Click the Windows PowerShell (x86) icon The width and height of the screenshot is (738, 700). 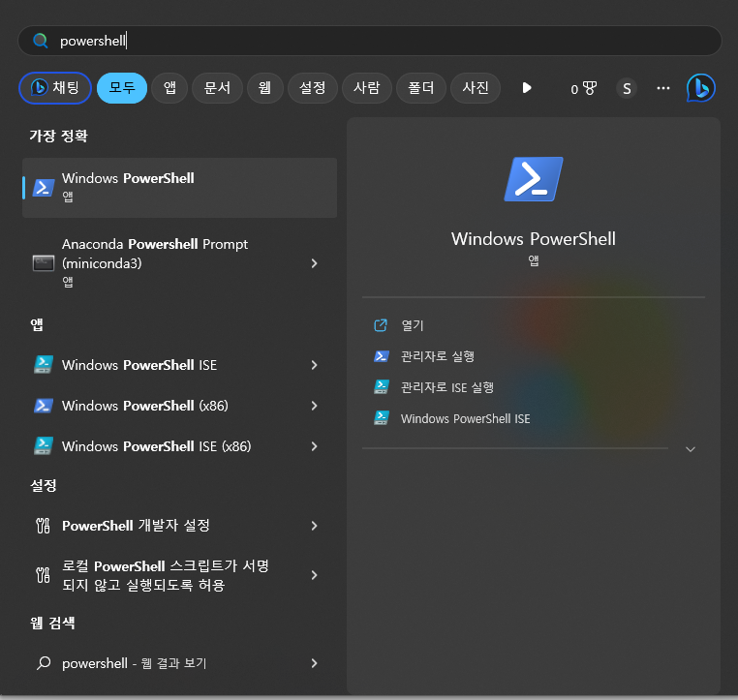pyautogui.click(x=44, y=406)
